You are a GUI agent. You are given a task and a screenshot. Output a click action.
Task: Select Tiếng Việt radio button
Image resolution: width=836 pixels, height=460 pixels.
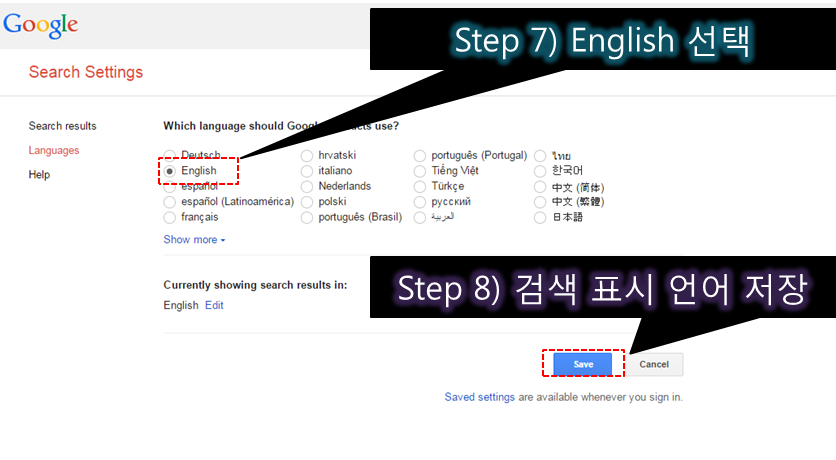pyautogui.click(x=420, y=171)
